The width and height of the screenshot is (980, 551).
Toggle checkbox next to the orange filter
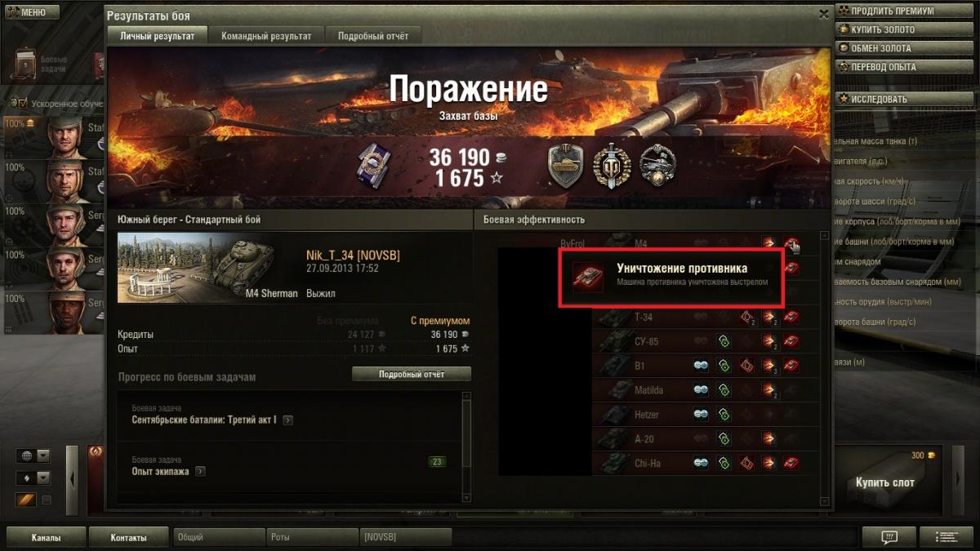click(47, 500)
